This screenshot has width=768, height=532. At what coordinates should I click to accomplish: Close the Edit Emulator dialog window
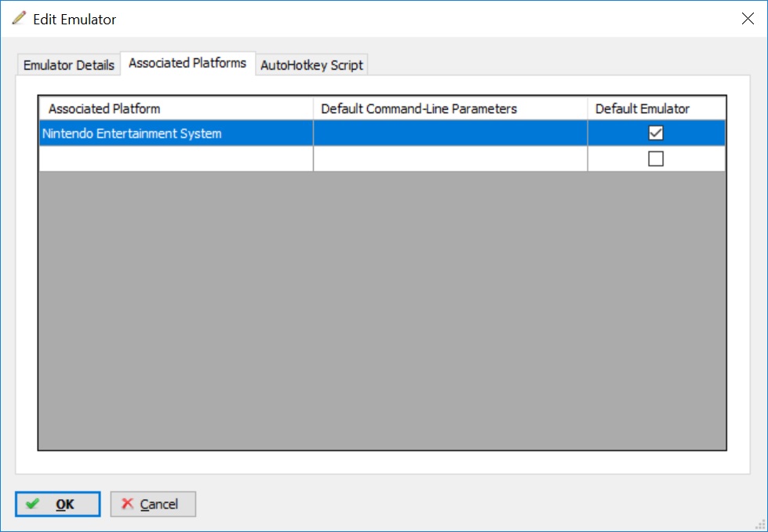point(747,19)
